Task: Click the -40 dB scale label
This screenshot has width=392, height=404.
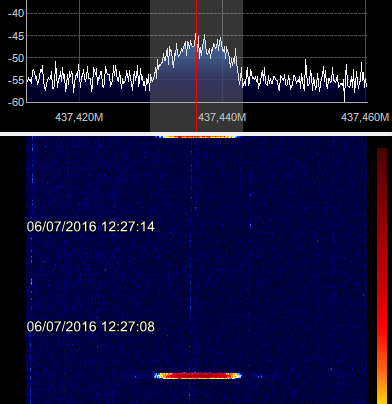Action: tap(16, 13)
